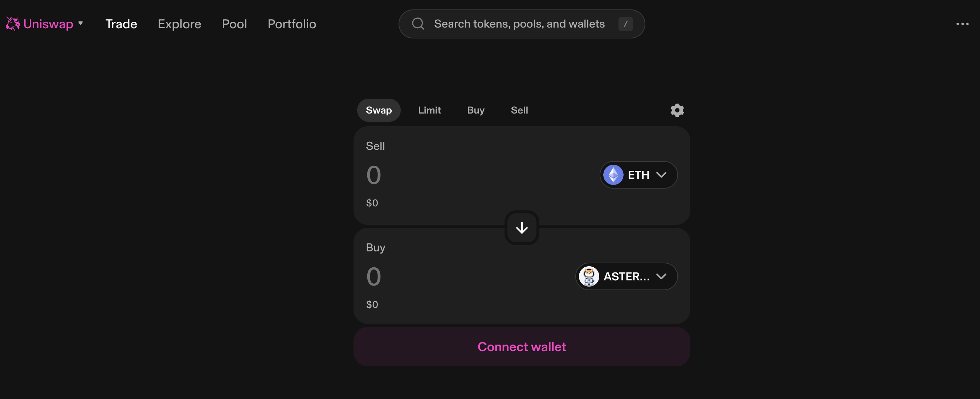Click the Sell amount input field

point(457,175)
